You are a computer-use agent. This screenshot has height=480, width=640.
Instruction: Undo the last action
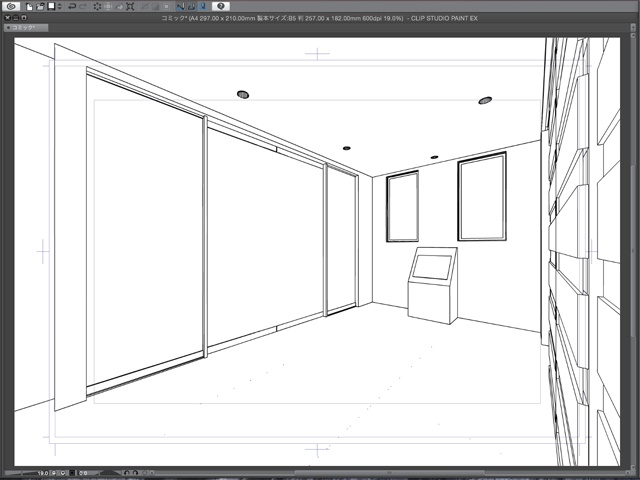pos(72,7)
